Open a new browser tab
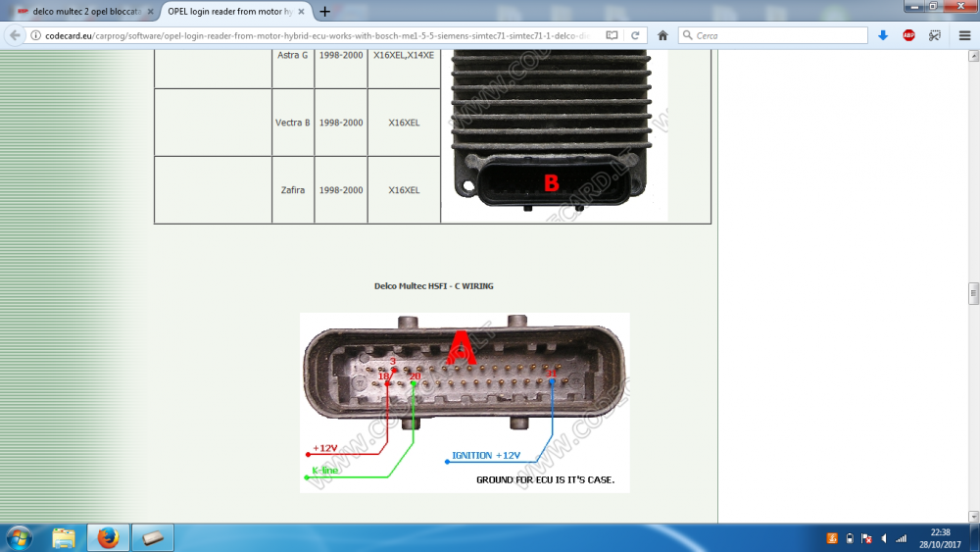Image resolution: width=980 pixels, height=552 pixels. 324,11
